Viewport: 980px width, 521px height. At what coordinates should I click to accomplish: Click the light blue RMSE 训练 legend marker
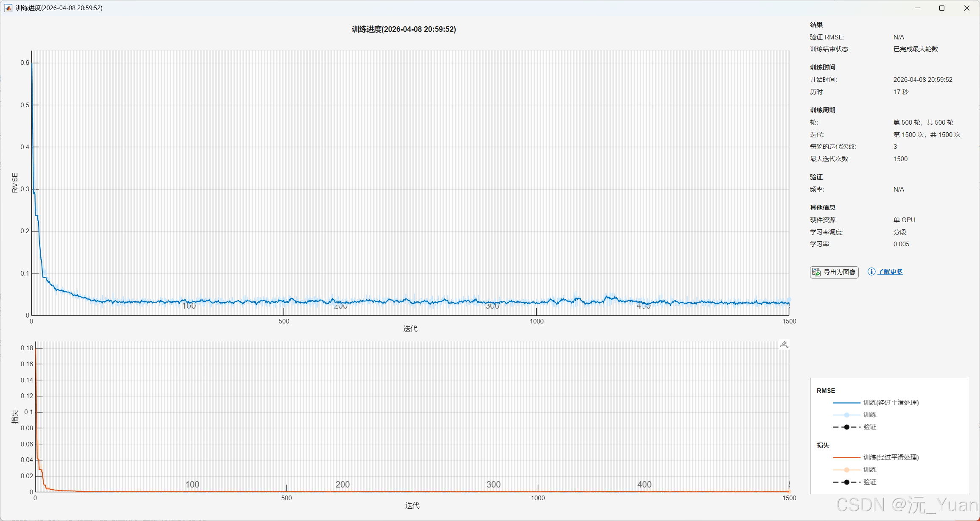[x=846, y=415]
